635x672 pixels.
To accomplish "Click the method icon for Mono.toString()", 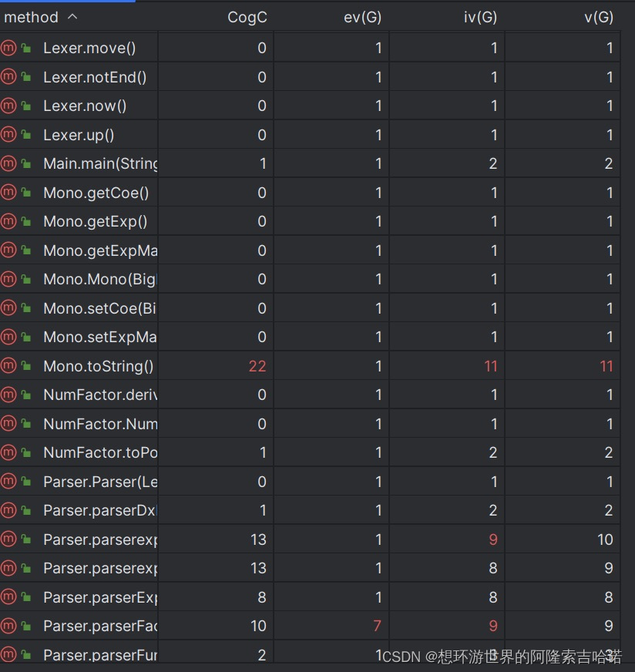I will click(8, 365).
